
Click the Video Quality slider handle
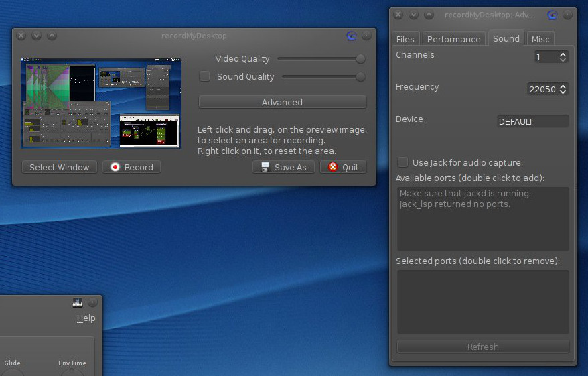361,59
